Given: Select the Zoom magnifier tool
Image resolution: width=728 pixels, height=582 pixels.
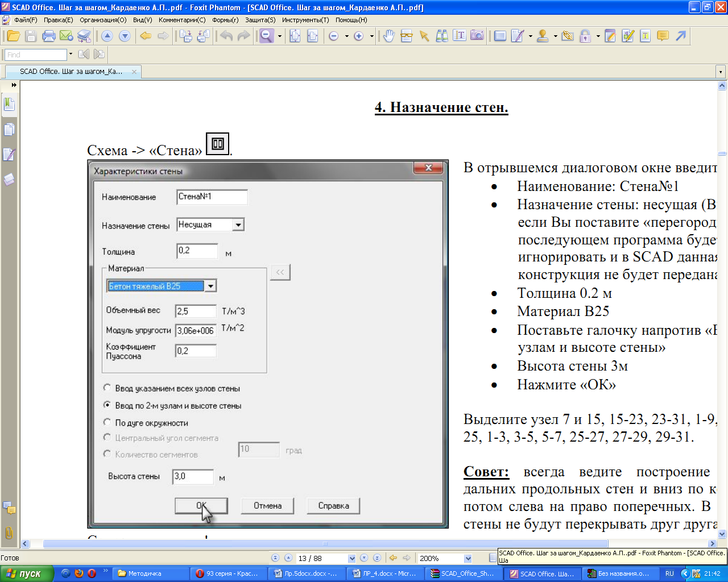Looking at the screenshot, I should pos(267,36).
